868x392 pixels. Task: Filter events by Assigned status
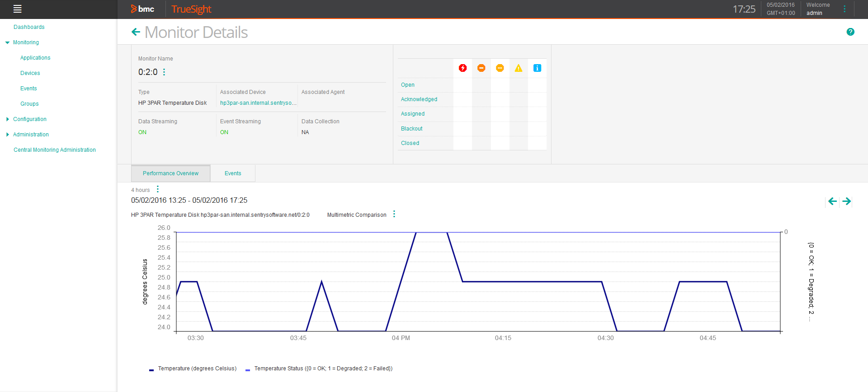pyautogui.click(x=413, y=114)
